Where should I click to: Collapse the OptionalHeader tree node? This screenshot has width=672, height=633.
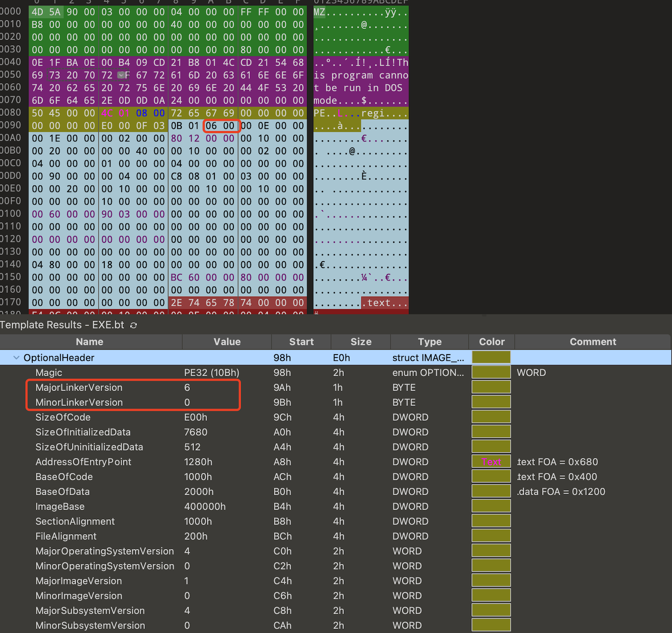click(x=17, y=358)
